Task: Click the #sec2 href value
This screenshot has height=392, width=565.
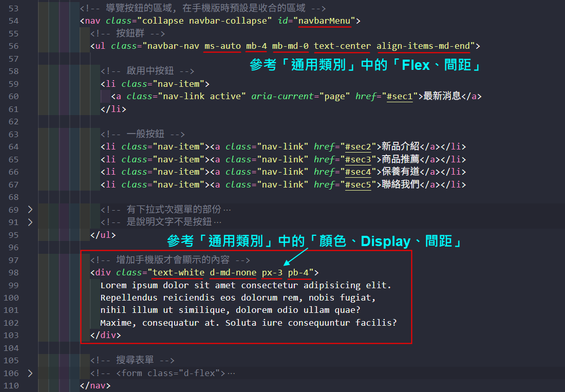Action: point(357,146)
